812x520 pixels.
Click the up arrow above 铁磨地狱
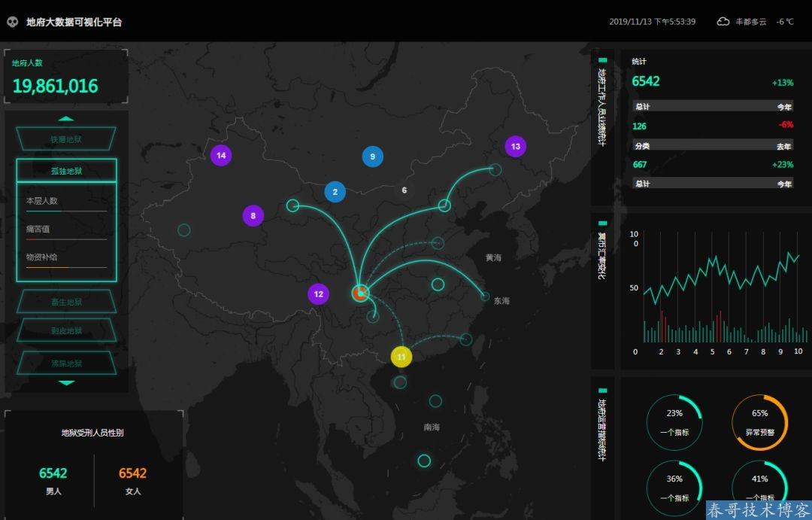(67, 118)
